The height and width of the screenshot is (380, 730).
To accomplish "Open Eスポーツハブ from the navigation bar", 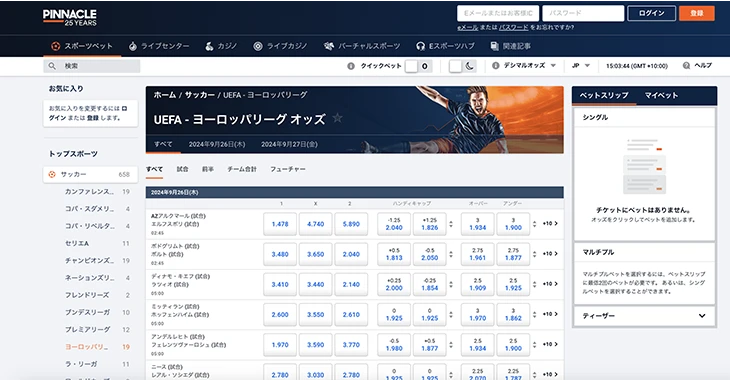I will click(x=445, y=46).
